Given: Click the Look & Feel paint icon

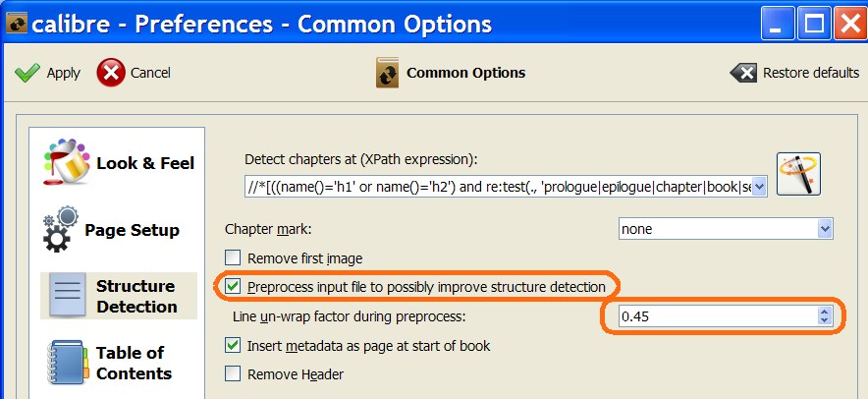Looking at the screenshot, I should [x=67, y=163].
